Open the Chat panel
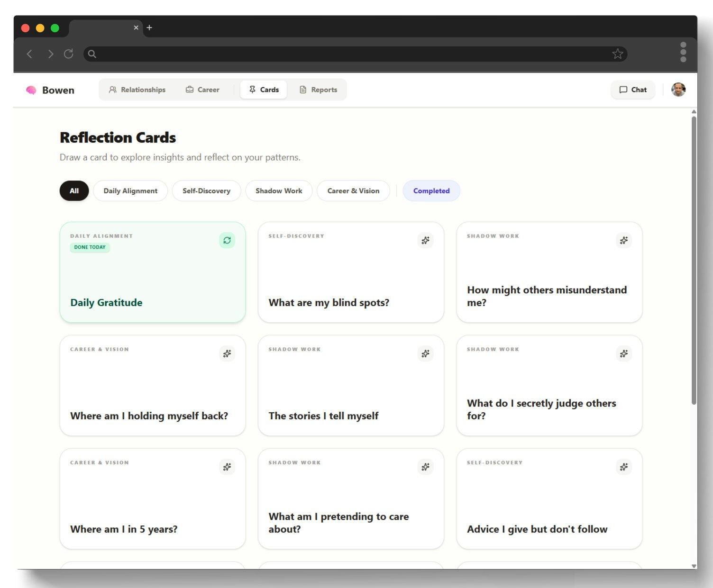The height and width of the screenshot is (588, 713). pyautogui.click(x=632, y=90)
